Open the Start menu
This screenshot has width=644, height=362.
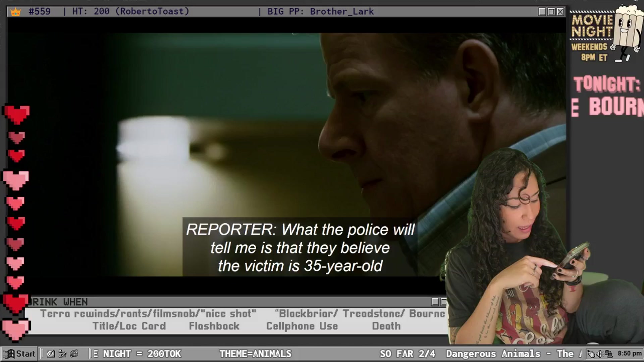tap(19, 354)
